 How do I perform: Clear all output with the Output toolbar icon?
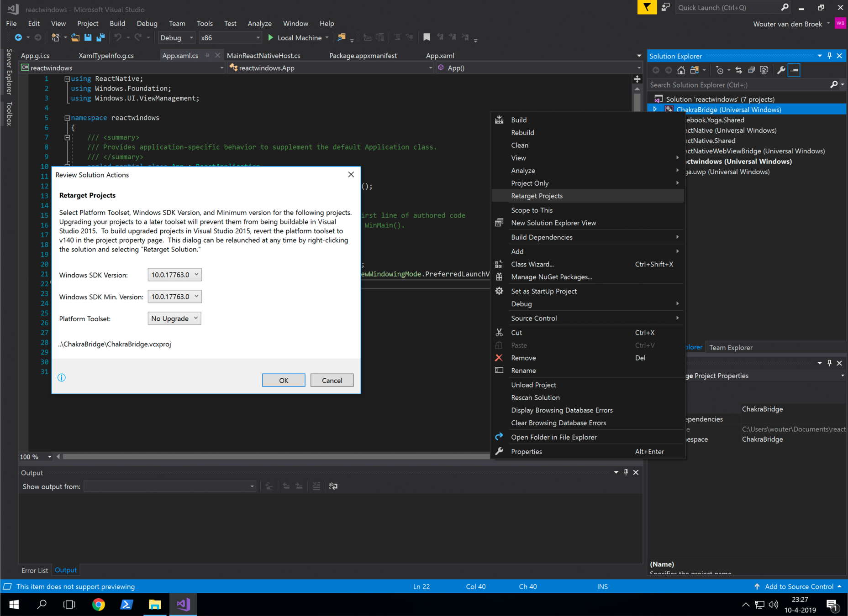tap(316, 486)
